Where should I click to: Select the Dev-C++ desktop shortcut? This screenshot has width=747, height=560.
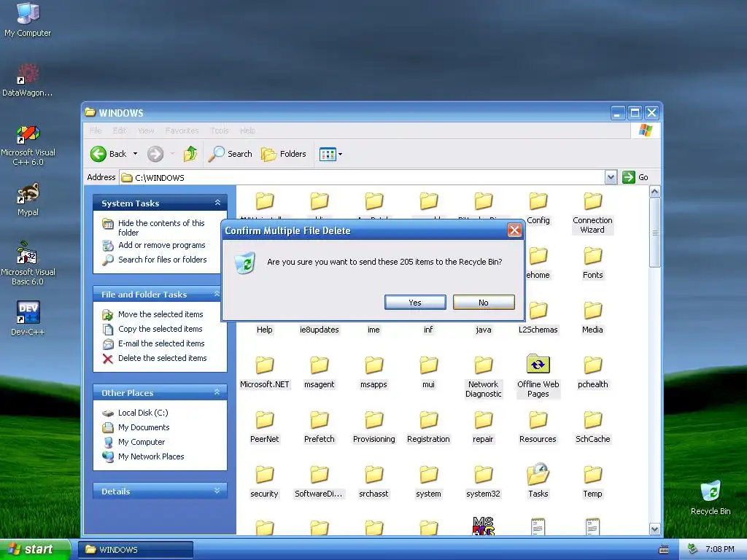coord(28,318)
